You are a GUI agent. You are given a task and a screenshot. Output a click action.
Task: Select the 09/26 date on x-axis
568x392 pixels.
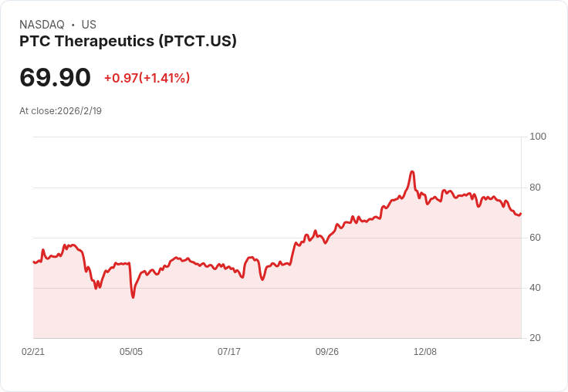click(327, 352)
